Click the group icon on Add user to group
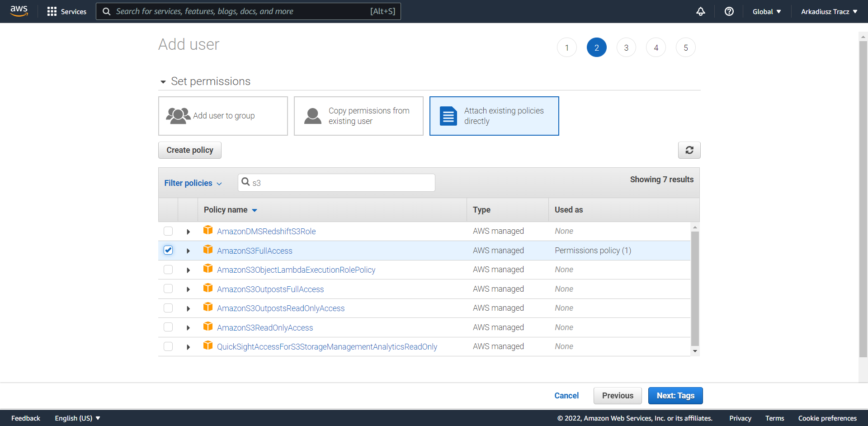Screen dimensions: 868x426 click(x=178, y=116)
